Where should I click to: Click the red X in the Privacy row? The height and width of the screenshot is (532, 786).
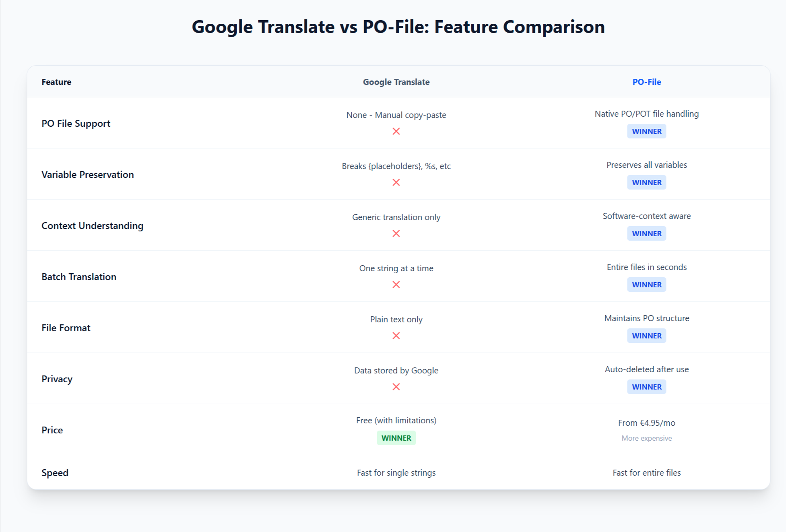pyautogui.click(x=396, y=387)
